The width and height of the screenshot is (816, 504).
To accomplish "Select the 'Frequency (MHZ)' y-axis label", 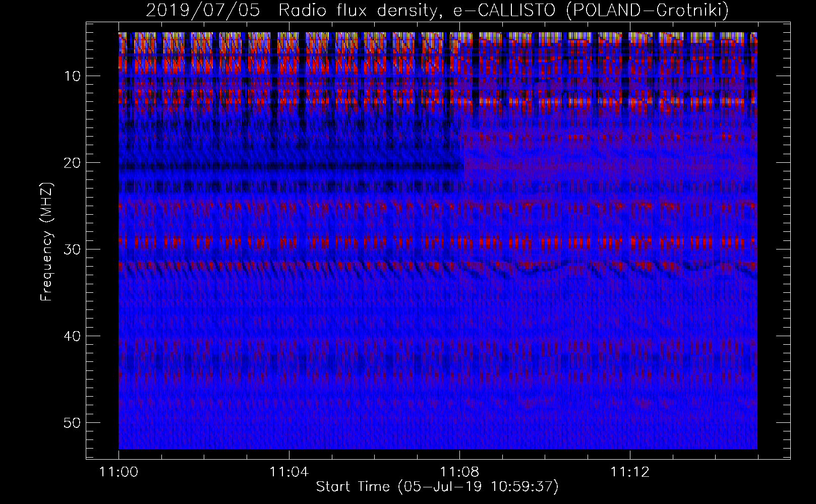I will 46,242.
